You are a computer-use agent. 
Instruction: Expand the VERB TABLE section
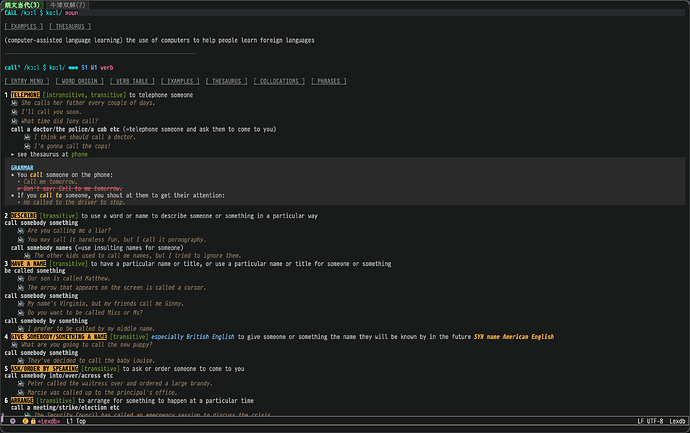point(134,80)
